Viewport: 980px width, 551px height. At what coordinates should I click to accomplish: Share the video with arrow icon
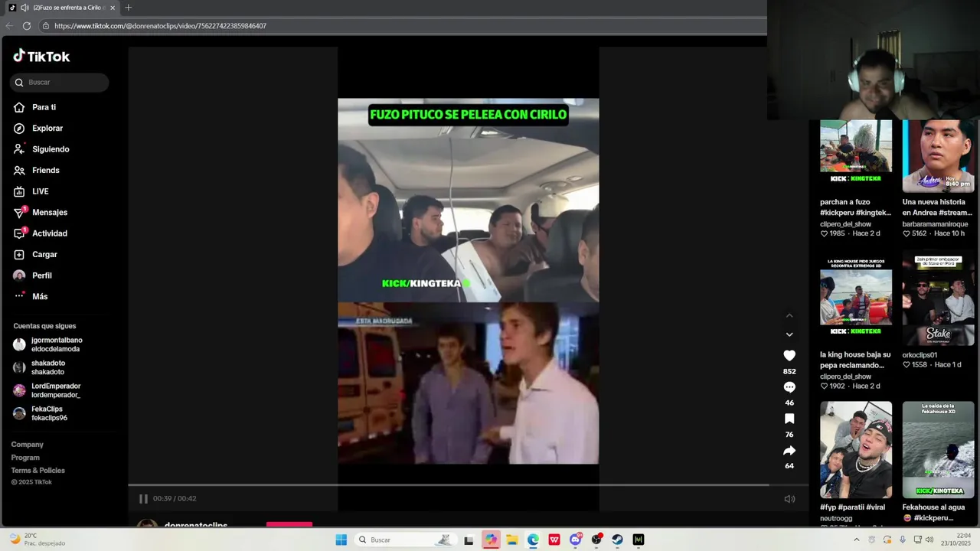click(x=789, y=451)
